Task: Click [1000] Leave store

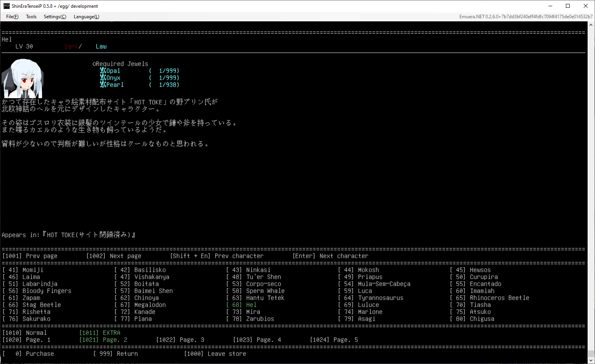Action: click(215, 354)
